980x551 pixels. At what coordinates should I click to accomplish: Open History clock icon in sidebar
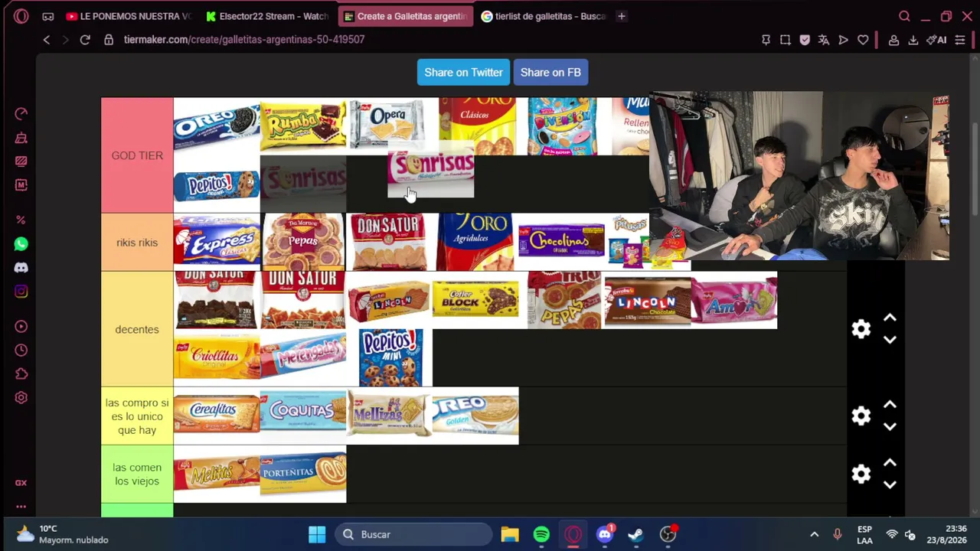tap(21, 350)
